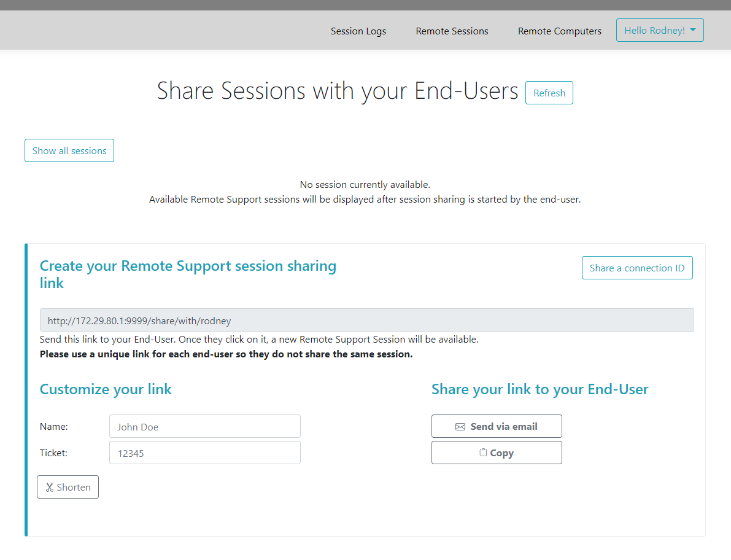Open the Session Logs page

358,31
